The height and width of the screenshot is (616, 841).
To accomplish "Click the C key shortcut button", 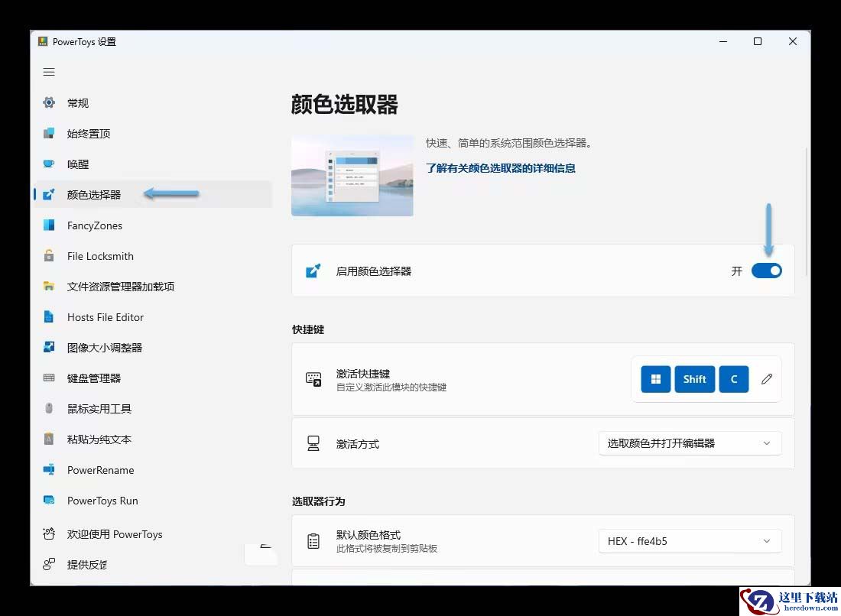I will (734, 379).
